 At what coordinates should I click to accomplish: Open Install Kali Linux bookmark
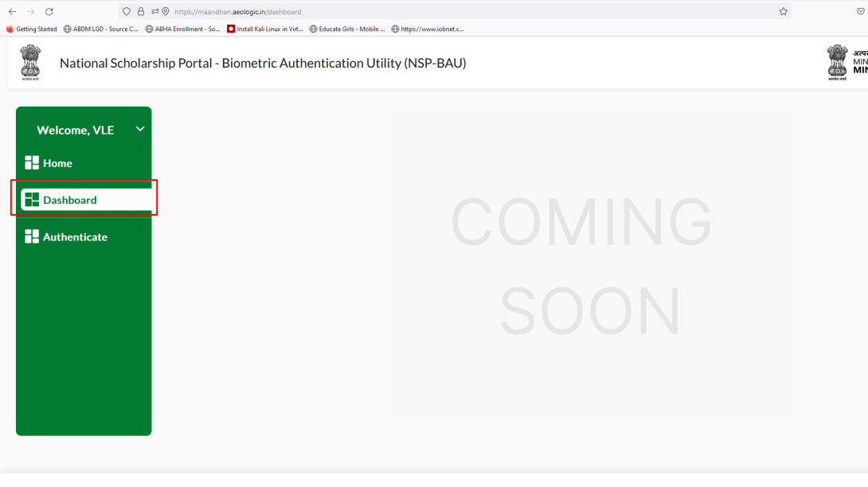(x=265, y=29)
